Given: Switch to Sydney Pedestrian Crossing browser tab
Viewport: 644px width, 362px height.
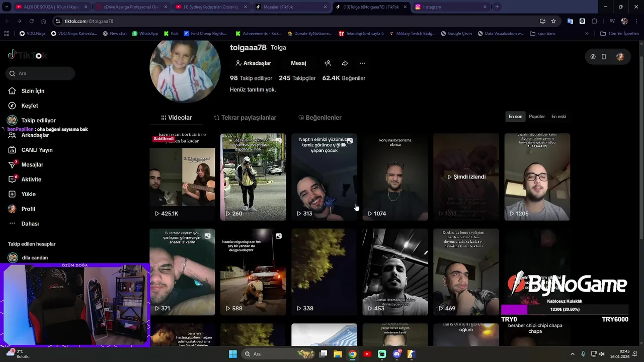Looking at the screenshot, I should (x=211, y=7).
